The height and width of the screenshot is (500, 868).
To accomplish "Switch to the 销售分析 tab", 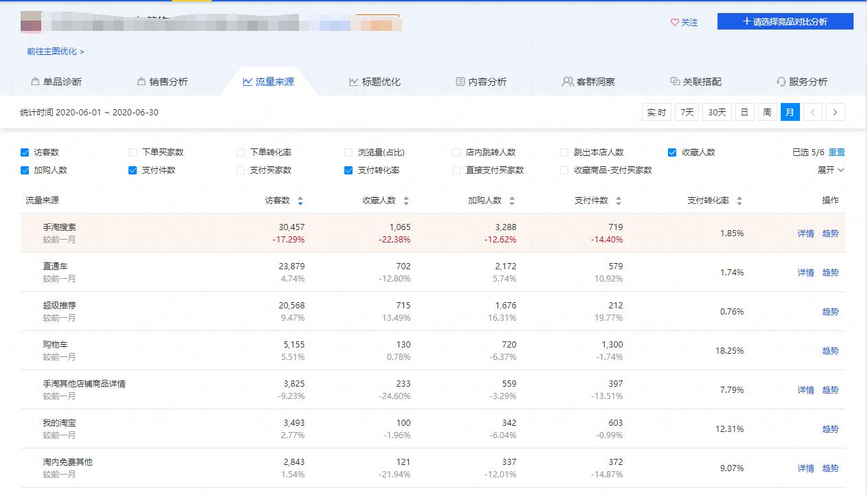I will (x=163, y=80).
